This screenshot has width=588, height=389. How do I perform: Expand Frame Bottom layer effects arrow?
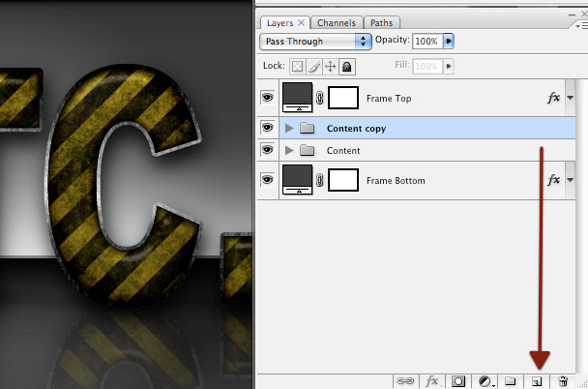[570, 180]
